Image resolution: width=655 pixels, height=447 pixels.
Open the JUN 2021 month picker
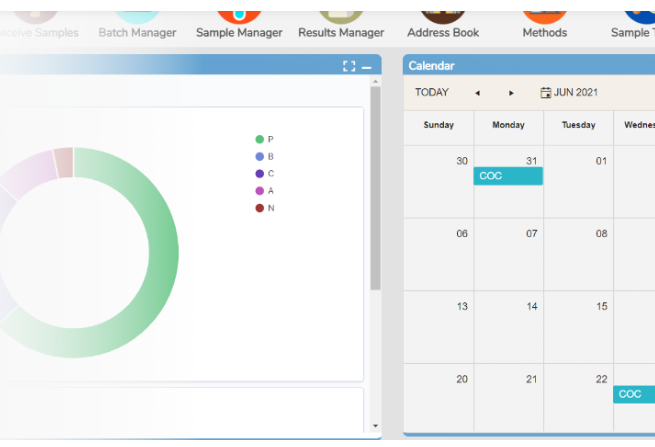pyautogui.click(x=569, y=92)
